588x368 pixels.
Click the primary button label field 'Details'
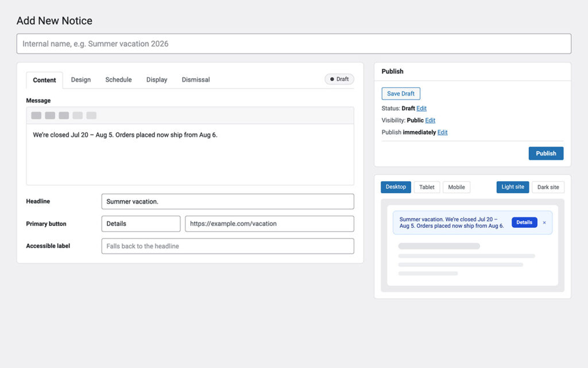tap(141, 224)
